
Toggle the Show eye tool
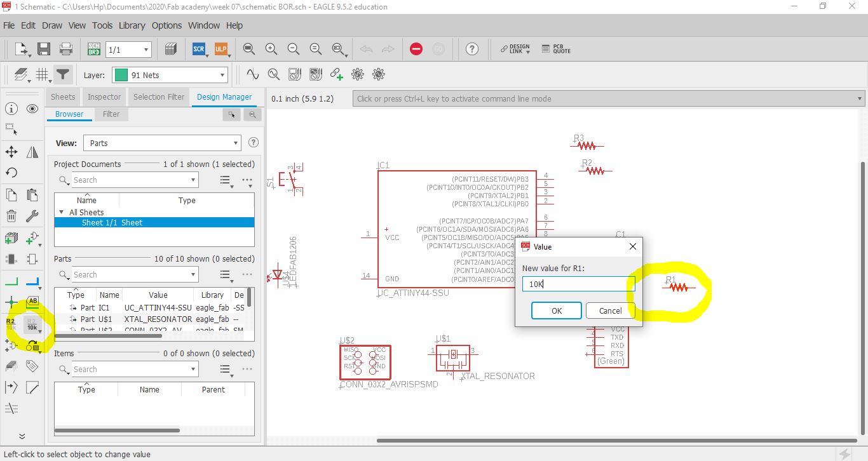[x=32, y=109]
